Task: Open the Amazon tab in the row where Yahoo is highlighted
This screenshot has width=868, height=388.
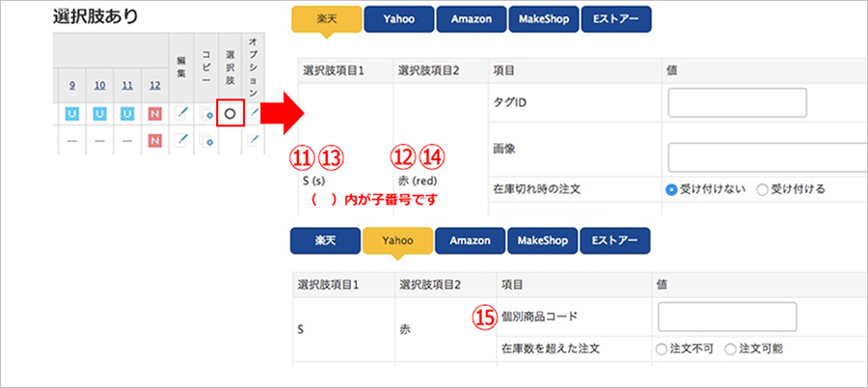Action: coord(470,240)
